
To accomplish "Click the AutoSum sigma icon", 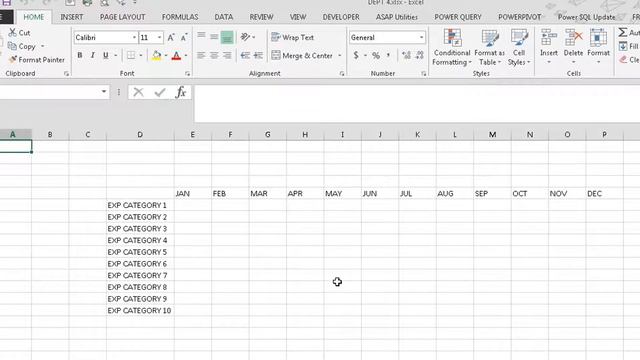I will pos(622,32).
